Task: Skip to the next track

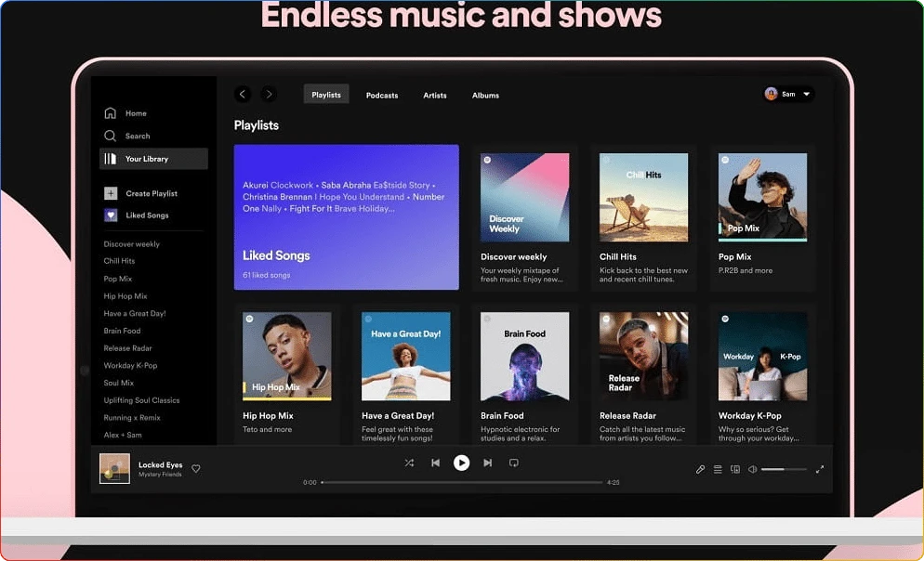Action: (x=487, y=463)
